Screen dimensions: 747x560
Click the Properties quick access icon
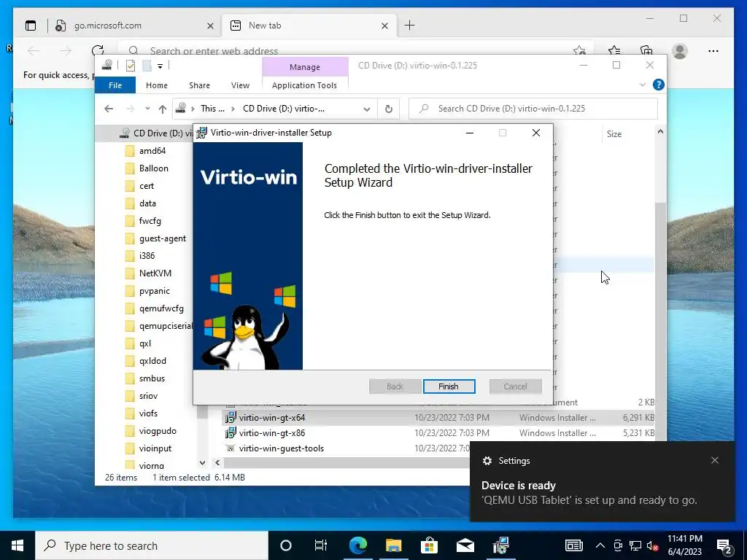(130, 66)
